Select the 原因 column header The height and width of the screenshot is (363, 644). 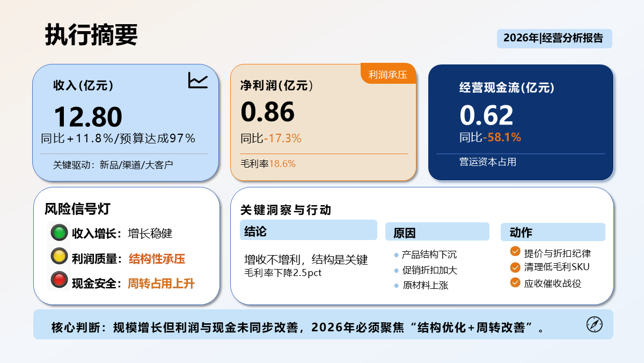tap(437, 231)
